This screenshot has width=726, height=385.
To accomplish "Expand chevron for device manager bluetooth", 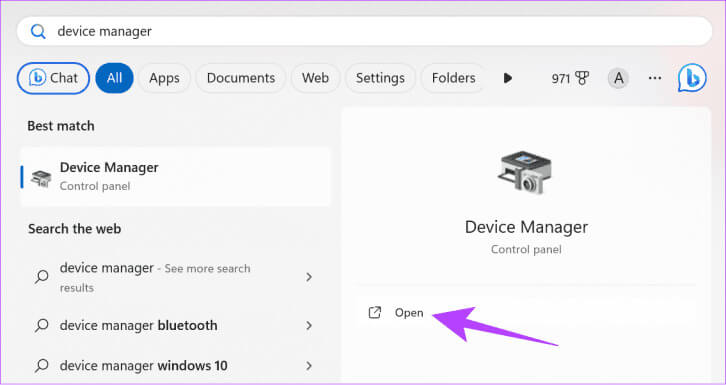I will click(x=309, y=325).
